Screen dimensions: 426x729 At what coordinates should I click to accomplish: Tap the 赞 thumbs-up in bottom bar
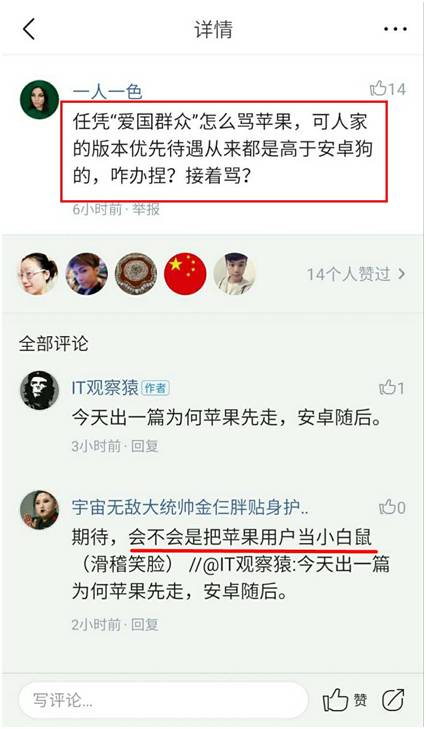point(344,700)
